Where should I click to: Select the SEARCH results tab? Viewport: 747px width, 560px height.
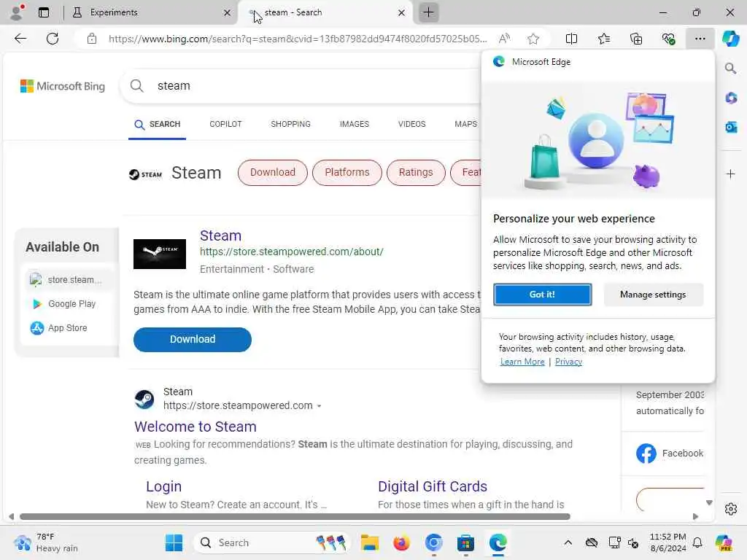[x=158, y=124]
